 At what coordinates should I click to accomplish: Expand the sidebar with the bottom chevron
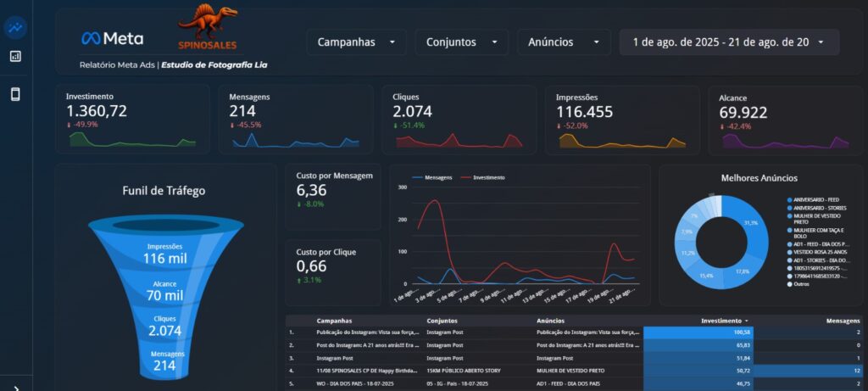click(x=15, y=386)
